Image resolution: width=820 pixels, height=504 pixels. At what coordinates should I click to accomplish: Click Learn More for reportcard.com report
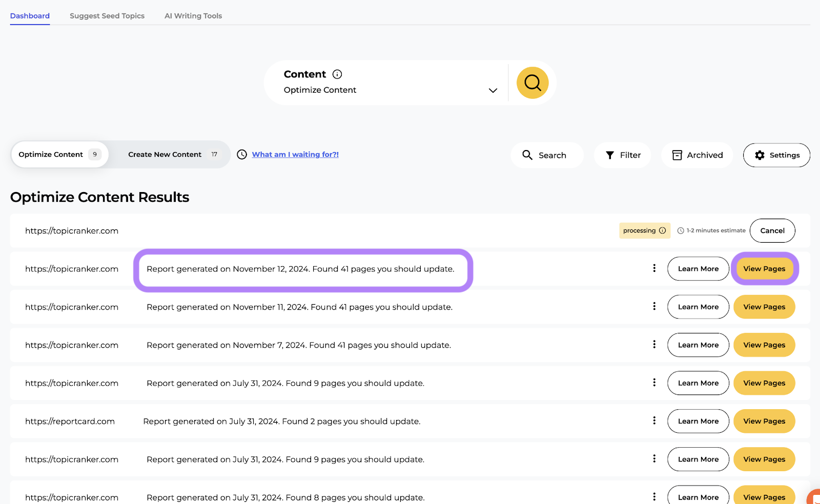click(x=698, y=421)
